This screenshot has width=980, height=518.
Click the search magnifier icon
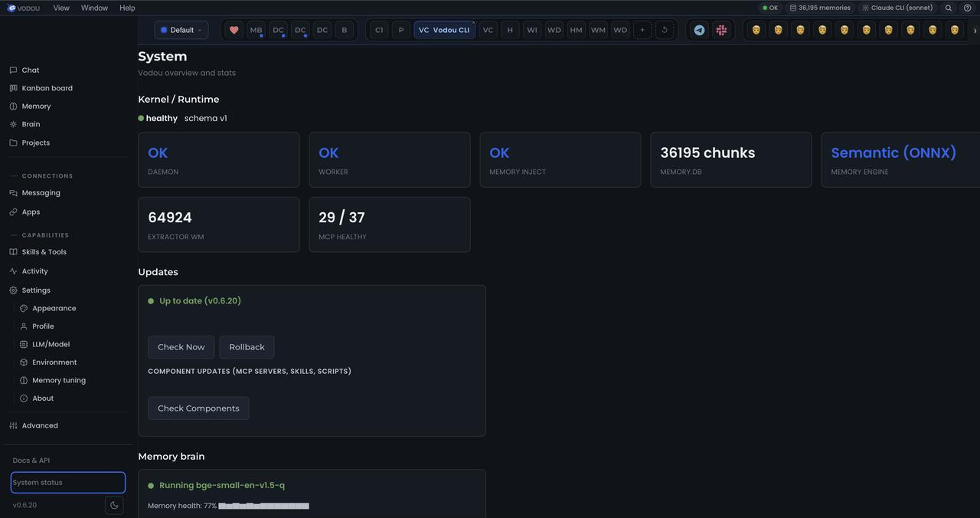click(x=949, y=8)
